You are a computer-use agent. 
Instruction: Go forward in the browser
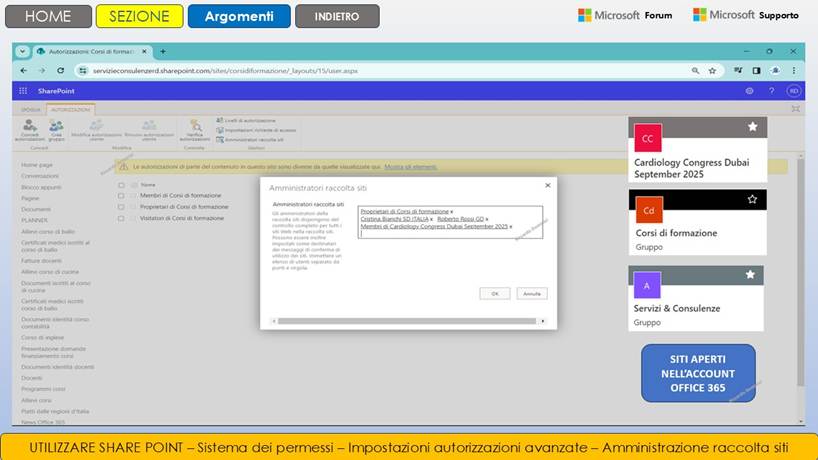click(42, 70)
